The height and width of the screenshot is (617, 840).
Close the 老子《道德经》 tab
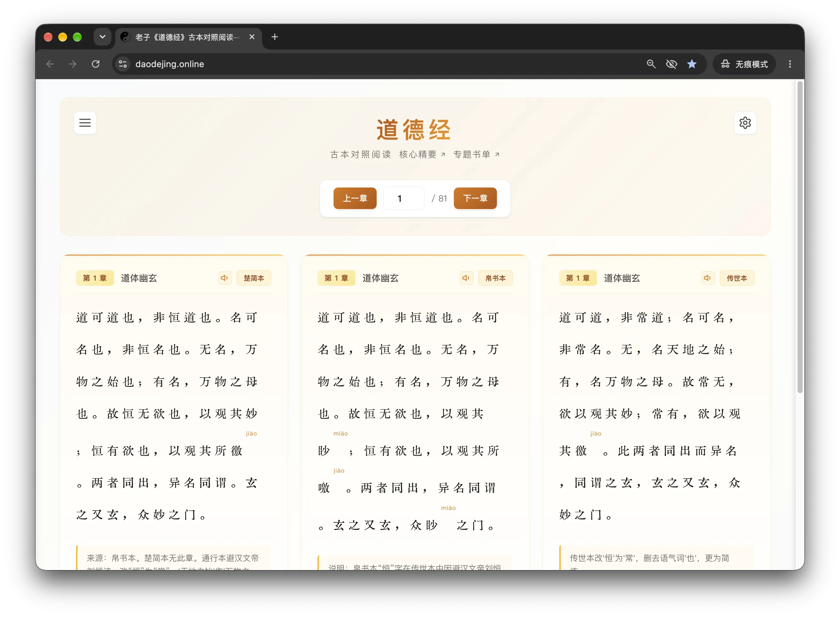click(252, 37)
